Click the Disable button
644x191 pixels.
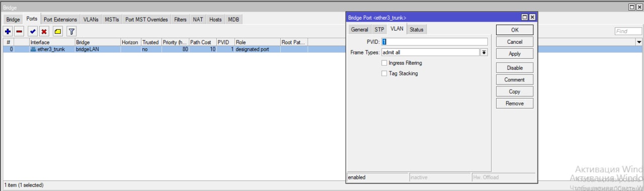tap(515, 68)
